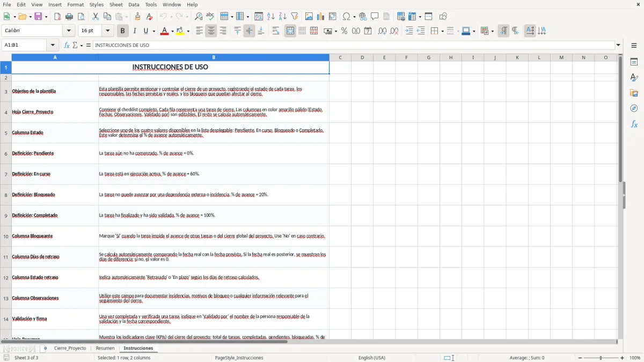The image size is (644, 362).
Task: Increase the indent
Action: [409, 31]
